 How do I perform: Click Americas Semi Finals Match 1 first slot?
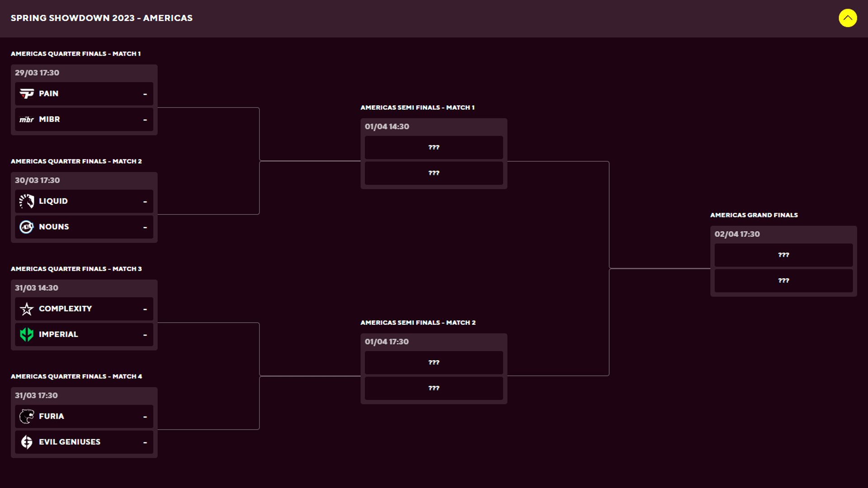pos(434,147)
